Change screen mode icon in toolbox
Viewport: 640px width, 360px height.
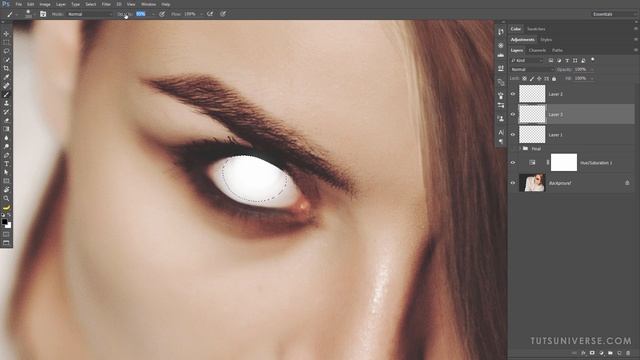coord(6,243)
